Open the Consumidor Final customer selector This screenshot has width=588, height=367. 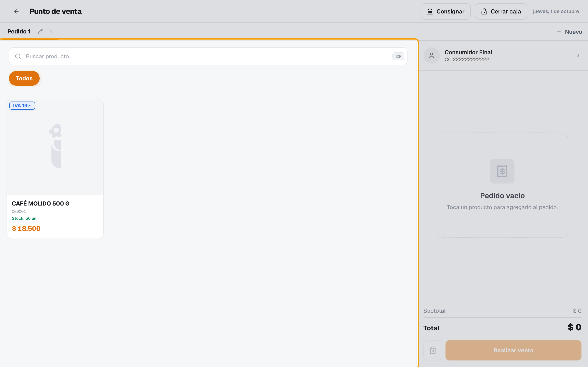[502, 56]
